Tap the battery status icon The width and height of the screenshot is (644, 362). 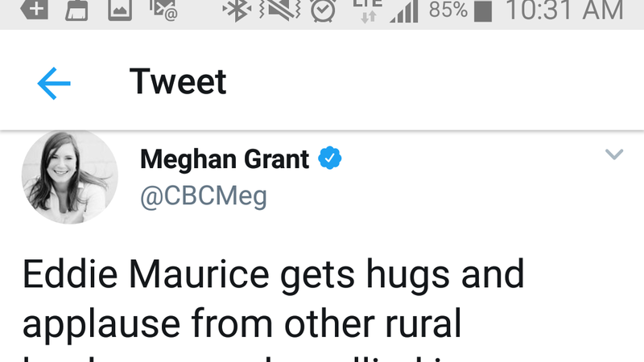tap(483, 10)
